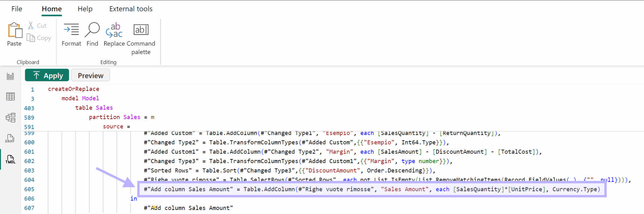644x214 pixels.
Task: Click 'type number' on line 602
Action: (420, 161)
